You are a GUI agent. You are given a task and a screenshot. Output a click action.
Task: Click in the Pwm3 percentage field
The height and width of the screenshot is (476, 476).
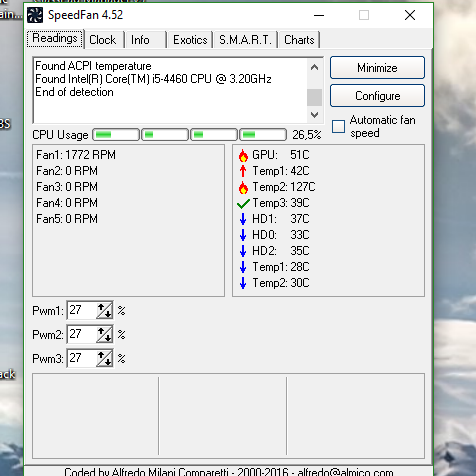tap(82, 359)
